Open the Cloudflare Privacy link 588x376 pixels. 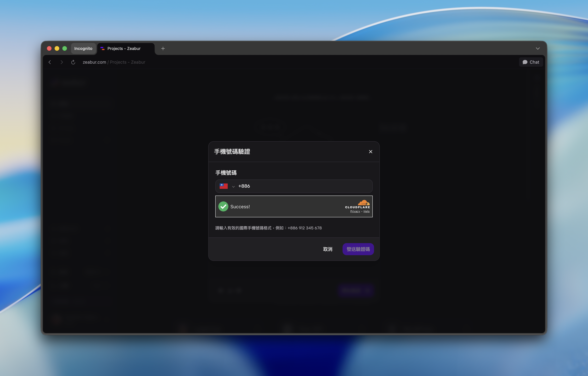click(355, 211)
